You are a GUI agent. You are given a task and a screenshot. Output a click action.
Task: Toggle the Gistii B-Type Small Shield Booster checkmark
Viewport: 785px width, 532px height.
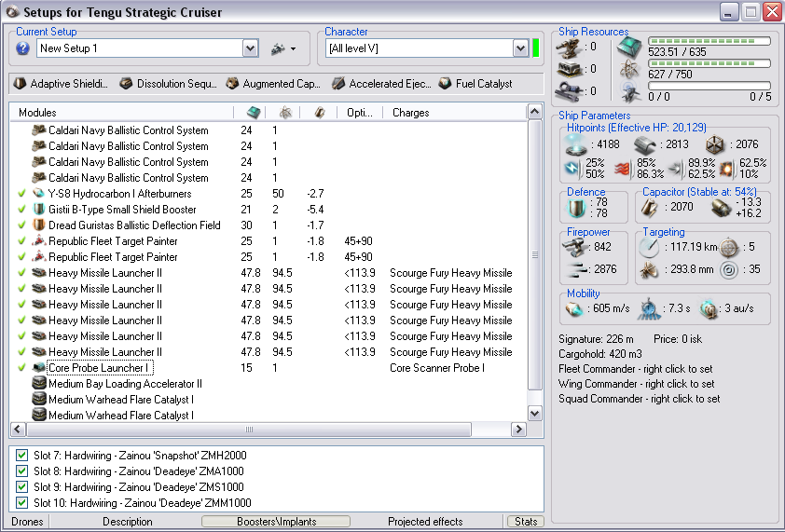point(21,210)
